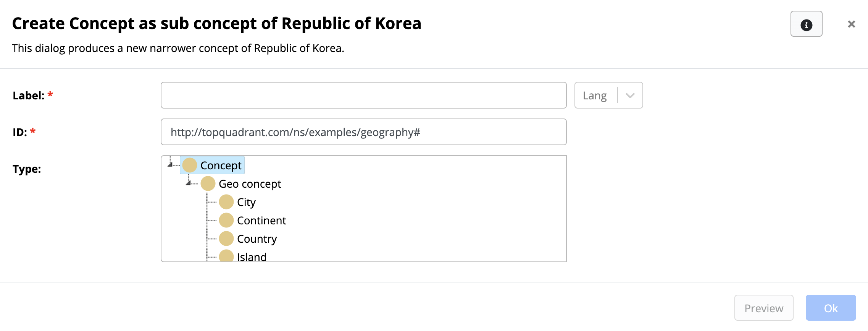Select Island in the type tree
Screen dimensions: 868x331
click(x=252, y=256)
